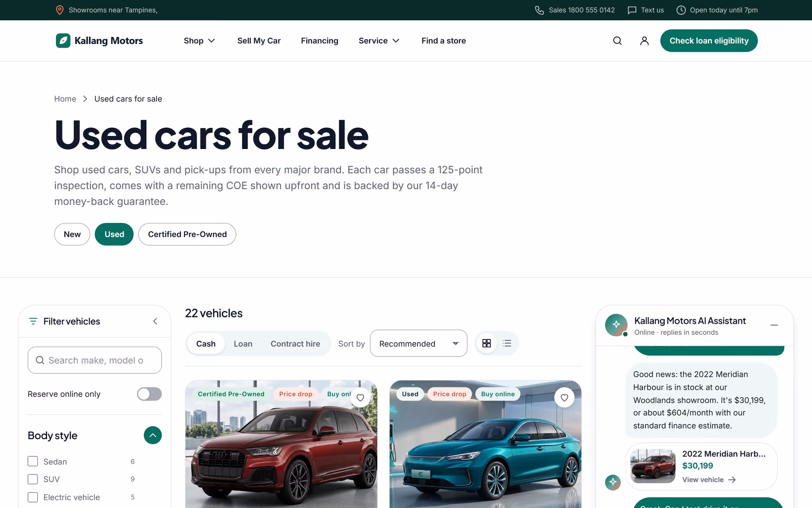
Task: Select the Cash pricing tab
Action: pos(206,344)
